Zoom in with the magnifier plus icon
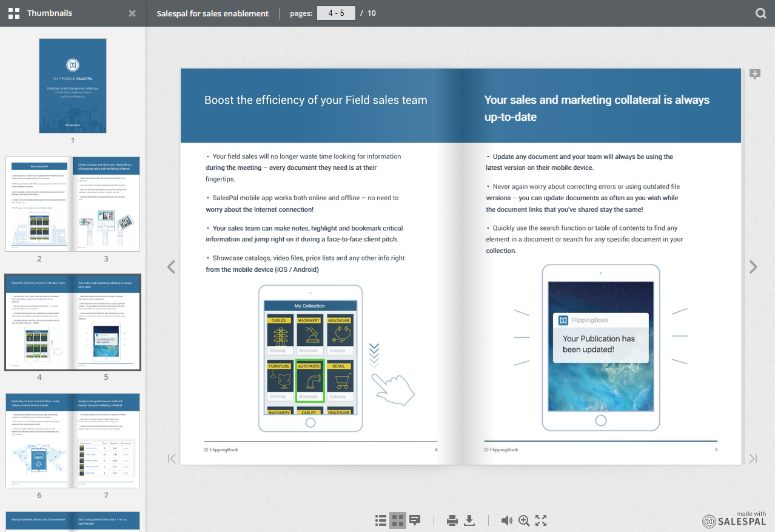The width and height of the screenshot is (775, 532). [x=524, y=520]
